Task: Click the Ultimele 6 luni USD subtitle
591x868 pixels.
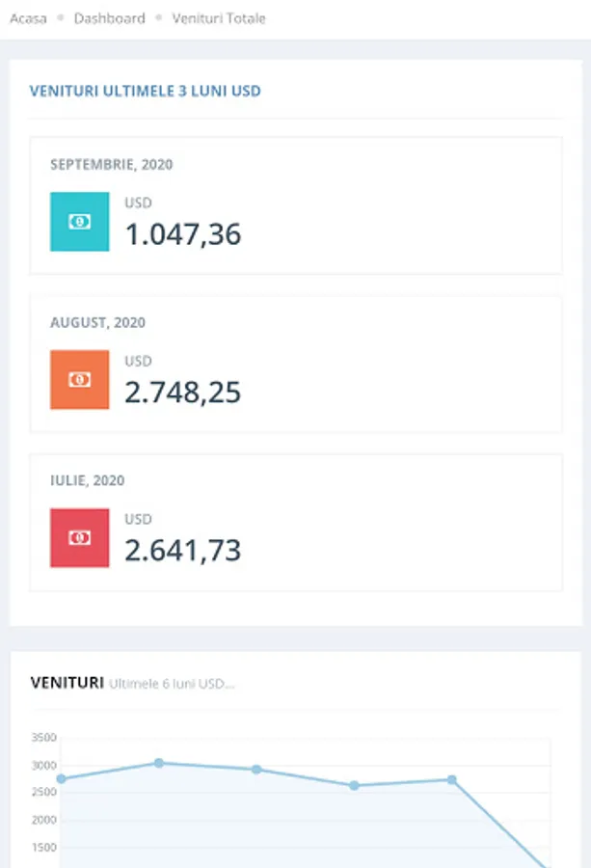Action: click(172, 684)
